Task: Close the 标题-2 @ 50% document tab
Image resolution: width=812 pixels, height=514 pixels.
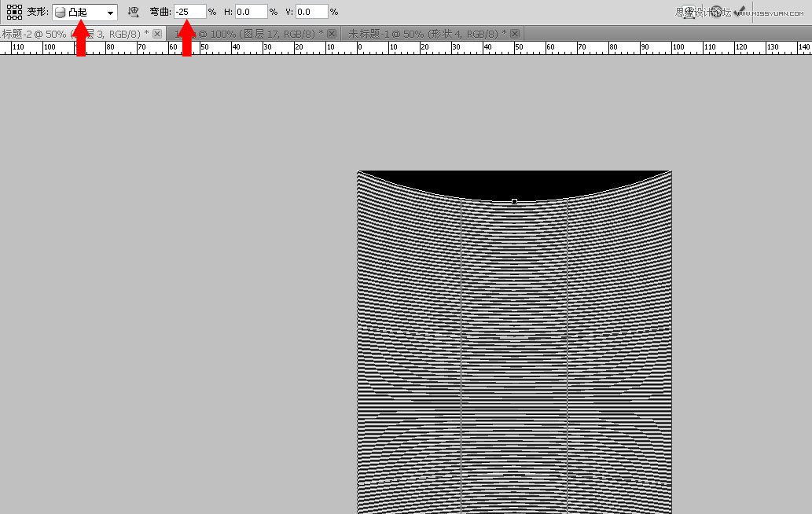Action: (157, 34)
